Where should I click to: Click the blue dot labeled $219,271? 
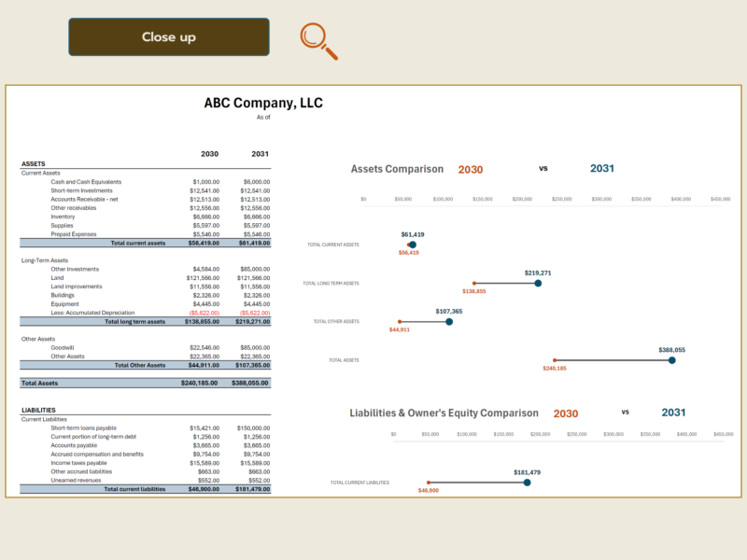pos(538,284)
